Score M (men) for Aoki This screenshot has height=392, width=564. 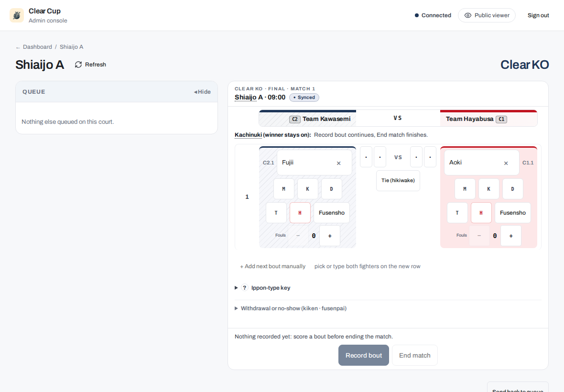coord(465,189)
